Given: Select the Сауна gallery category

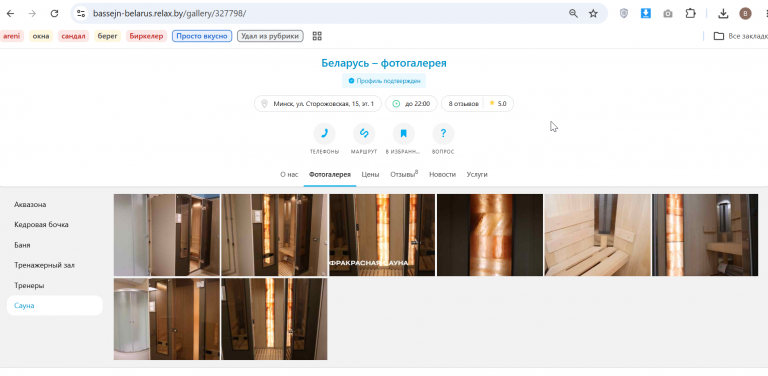Looking at the screenshot, I should coord(55,306).
